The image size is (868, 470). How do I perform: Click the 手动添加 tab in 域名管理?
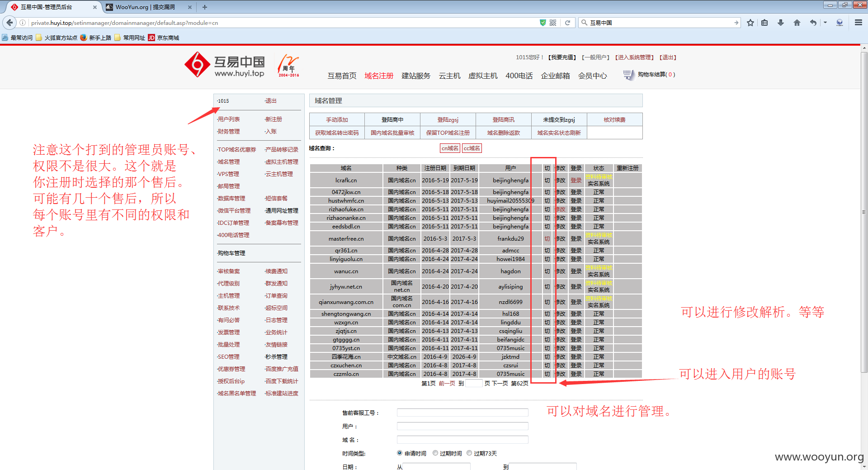click(337, 119)
